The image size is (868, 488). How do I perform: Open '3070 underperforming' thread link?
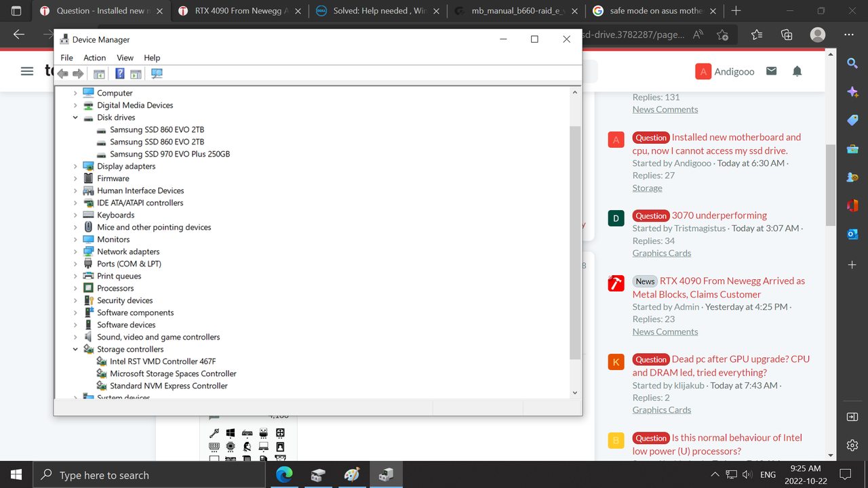pos(719,216)
